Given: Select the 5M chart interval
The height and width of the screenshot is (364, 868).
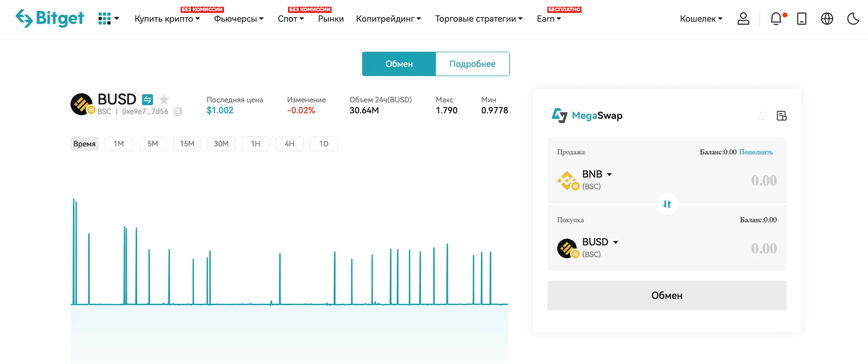Looking at the screenshot, I should (x=153, y=144).
